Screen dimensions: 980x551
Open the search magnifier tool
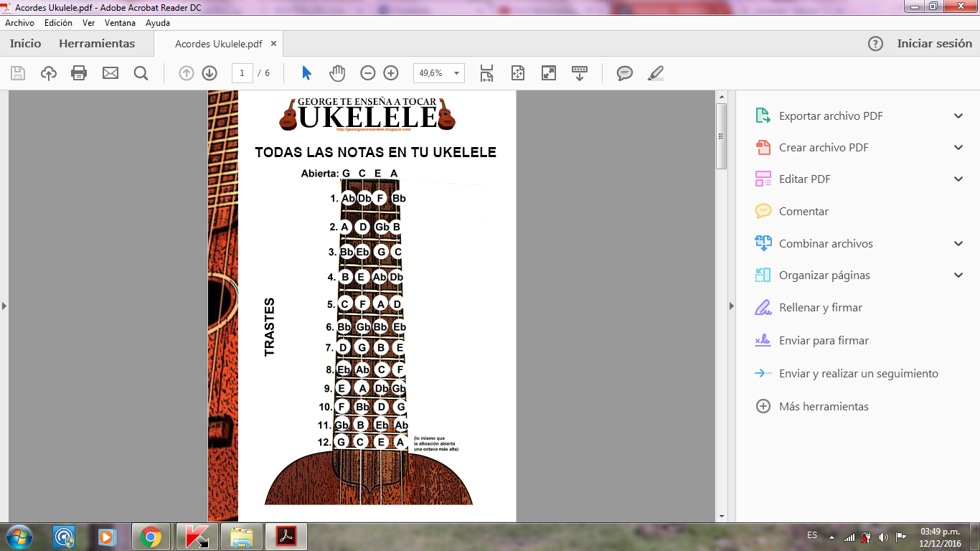coord(141,73)
